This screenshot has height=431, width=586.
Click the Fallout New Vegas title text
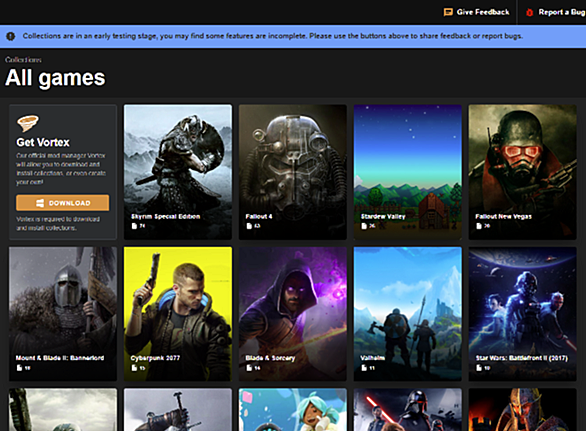click(503, 216)
